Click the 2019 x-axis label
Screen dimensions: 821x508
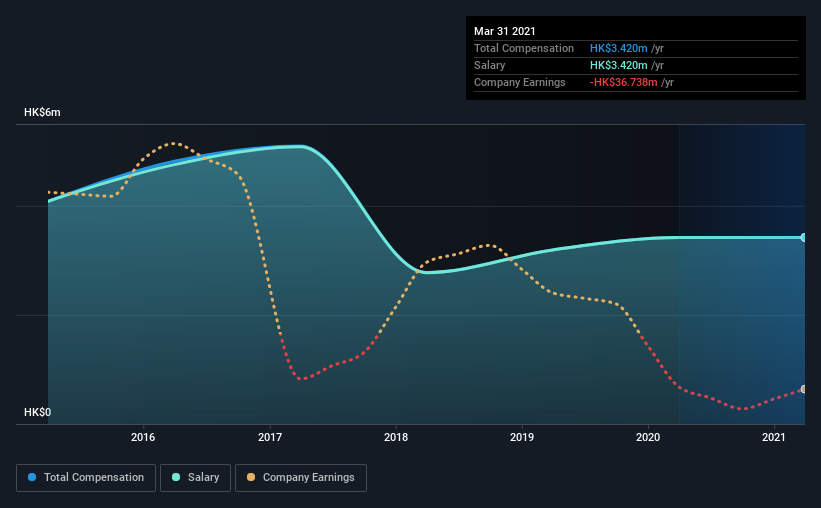tap(522, 437)
